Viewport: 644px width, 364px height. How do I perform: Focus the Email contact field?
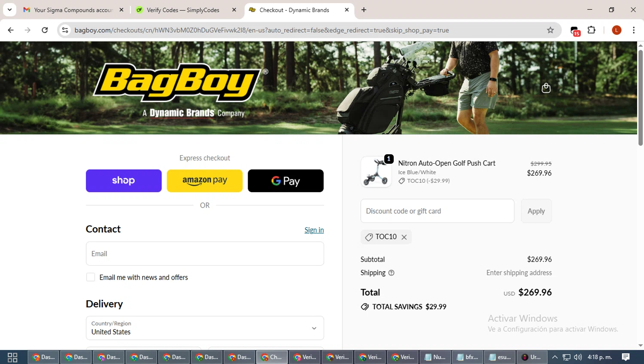[x=205, y=254]
